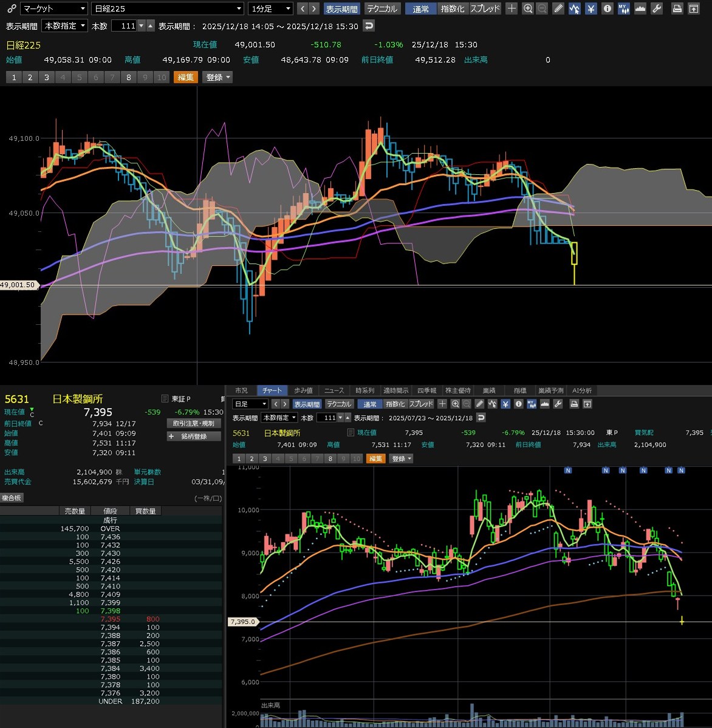This screenshot has height=728, width=712.
Task: Click the pencil drawing tool in top toolbar
Action: tap(558, 9)
